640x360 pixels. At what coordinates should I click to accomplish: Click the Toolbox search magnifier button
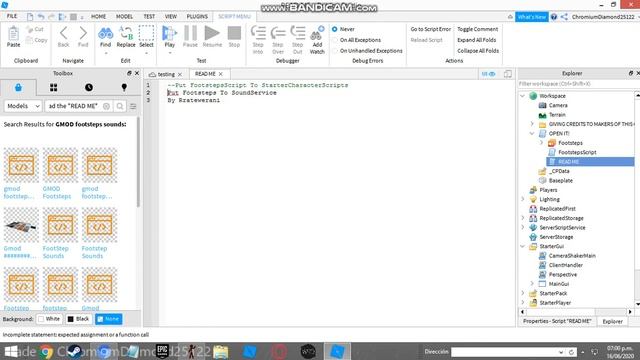(x=120, y=106)
